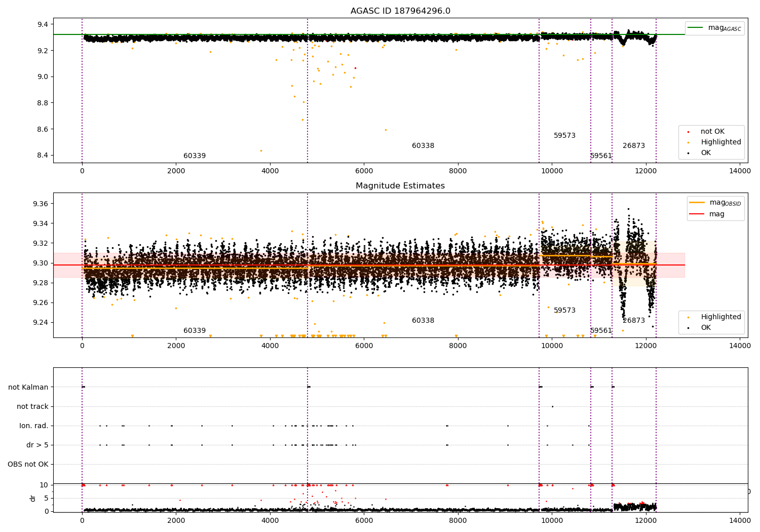Click the title "AGASC ID 187964296.0"
Image resolution: width=760 pixels, height=532 pixels.
pyautogui.click(x=400, y=11)
